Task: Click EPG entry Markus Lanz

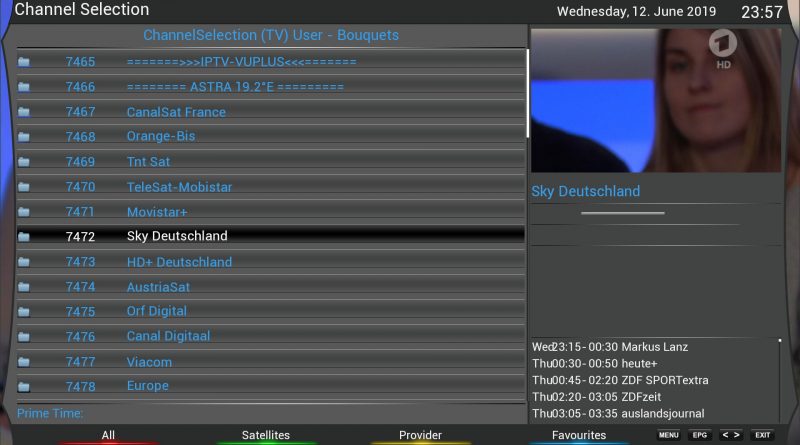Action: coord(610,347)
